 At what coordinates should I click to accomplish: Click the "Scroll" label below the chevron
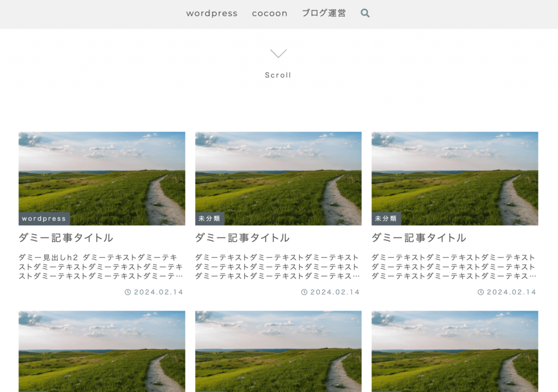pyautogui.click(x=278, y=75)
